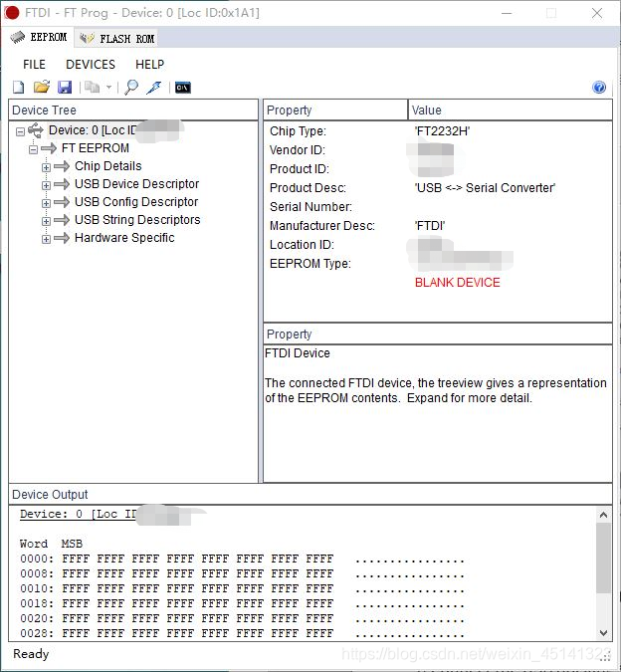Expand the Chip Details node

(x=46, y=167)
